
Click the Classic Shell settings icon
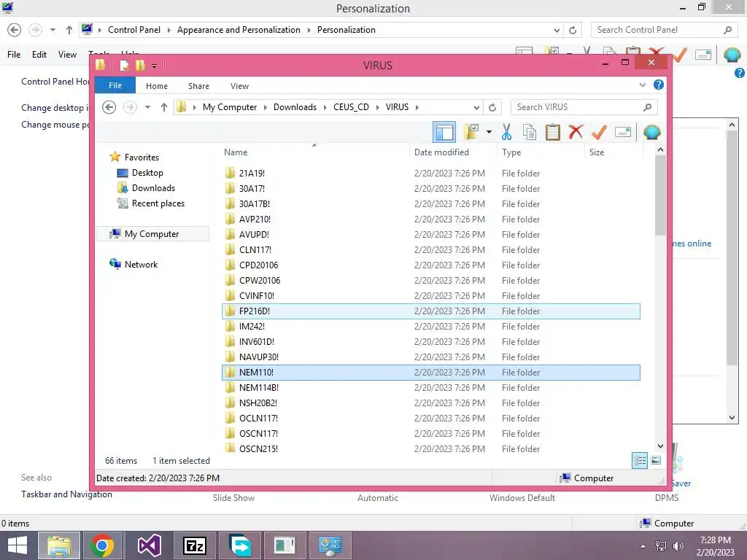651,132
